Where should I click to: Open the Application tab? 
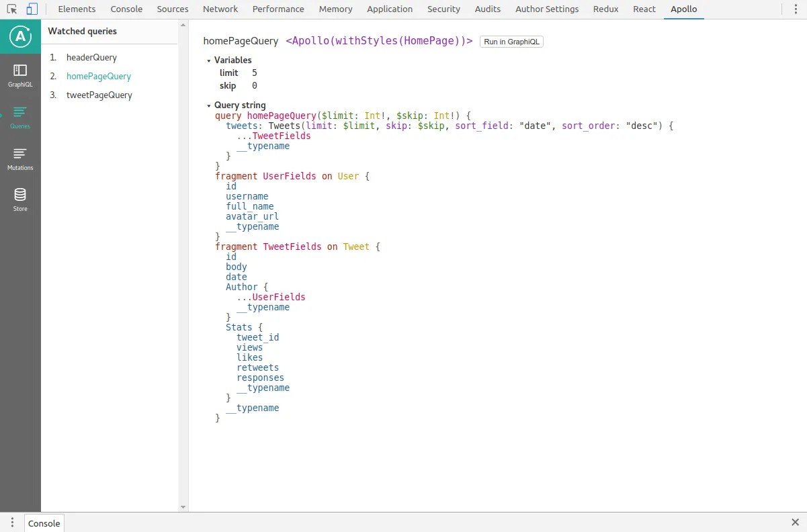click(390, 9)
